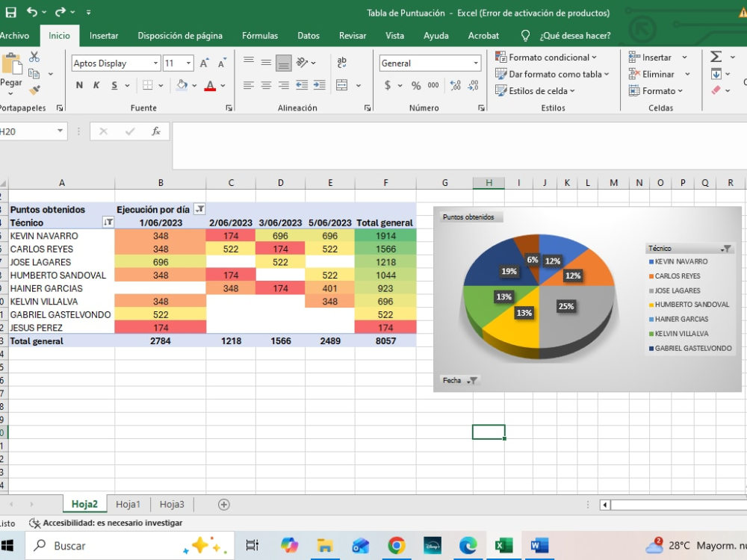The image size is (747, 560).
Task: Open the Fill down tool
Action: [x=716, y=74]
